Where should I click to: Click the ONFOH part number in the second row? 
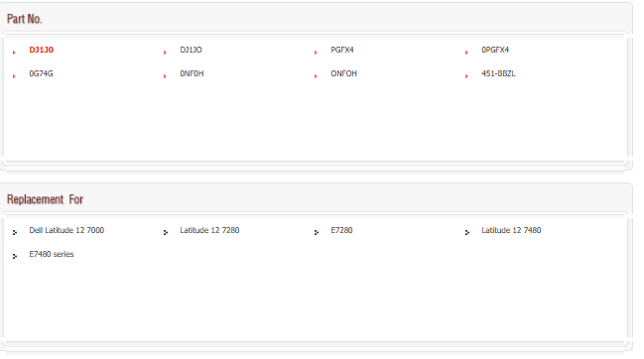tap(343, 73)
